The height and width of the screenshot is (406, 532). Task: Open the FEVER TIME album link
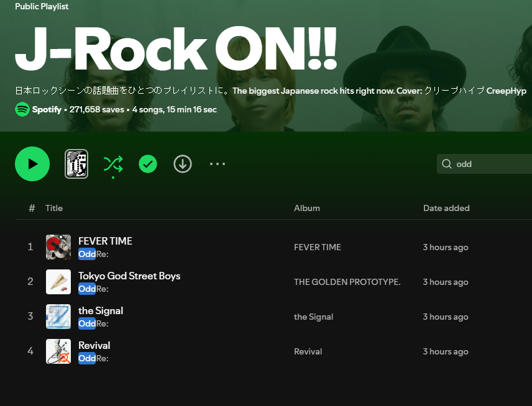click(x=317, y=248)
